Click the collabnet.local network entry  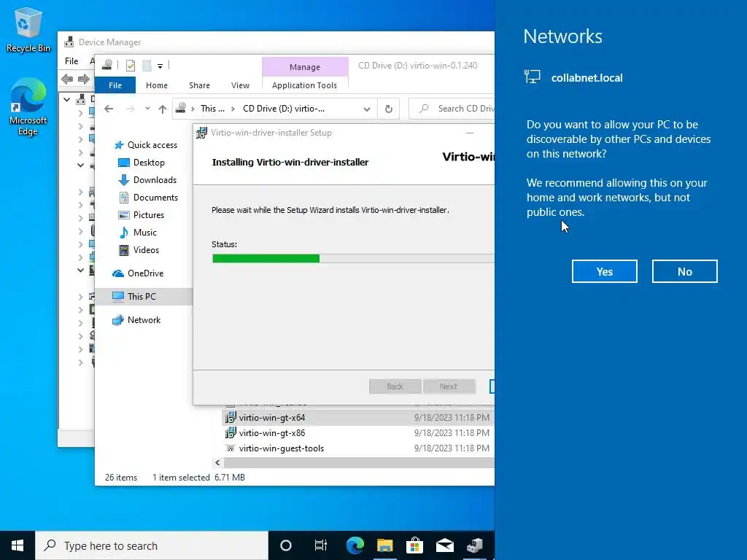click(573, 77)
